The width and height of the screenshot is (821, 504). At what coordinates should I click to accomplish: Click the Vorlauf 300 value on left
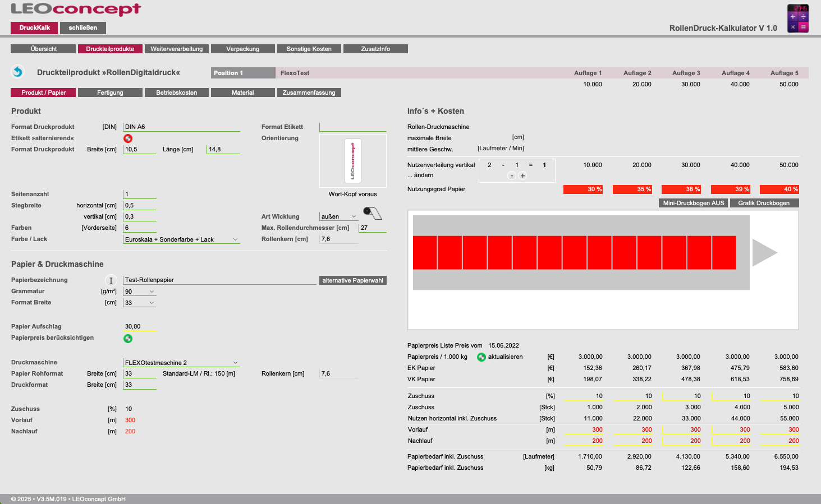pos(130,420)
